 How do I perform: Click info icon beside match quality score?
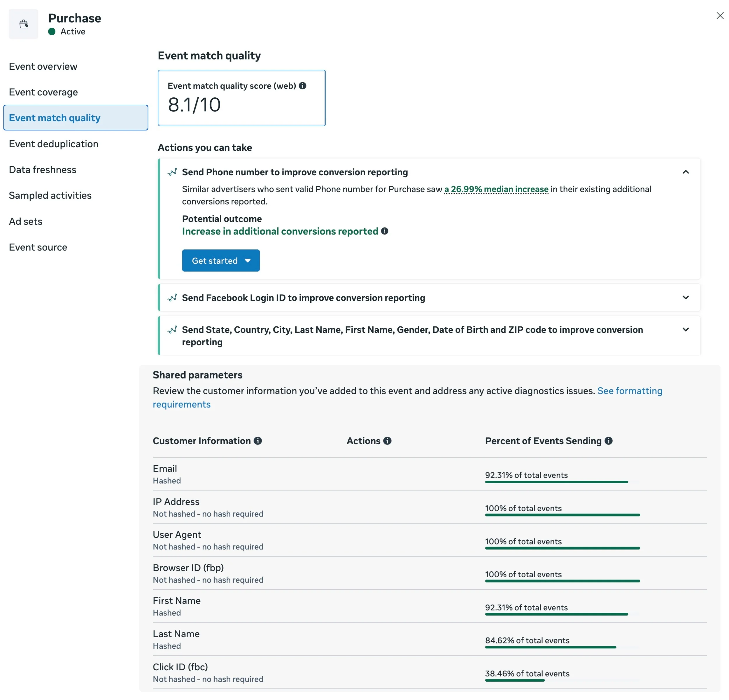pyautogui.click(x=303, y=85)
